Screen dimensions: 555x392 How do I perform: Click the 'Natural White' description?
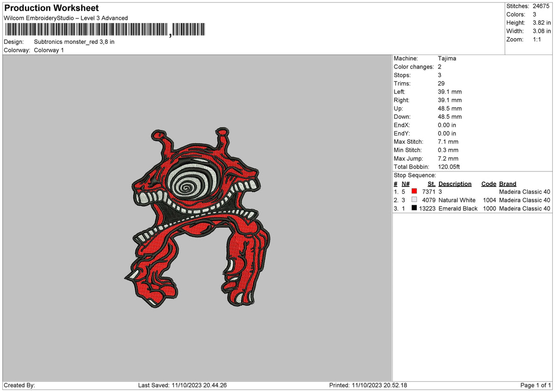point(457,200)
